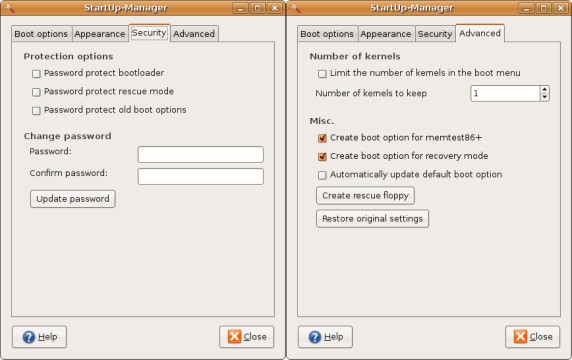Increase number of kernels to keep
This screenshot has height=360, width=572.
point(545,90)
